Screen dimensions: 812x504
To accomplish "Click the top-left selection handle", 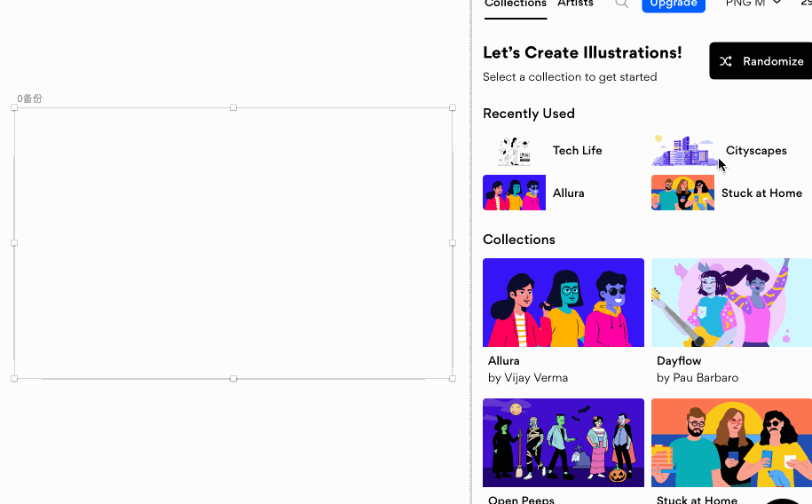I will pyautogui.click(x=14, y=107).
